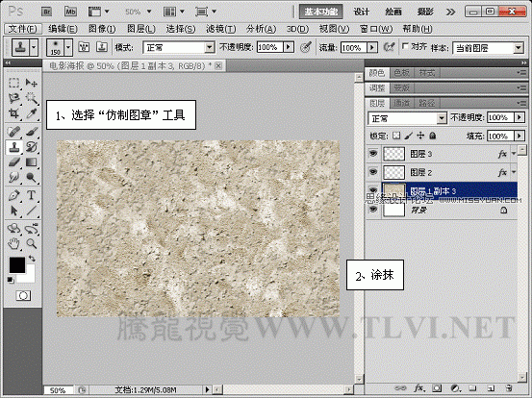Select the Type tool

tap(31, 195)
